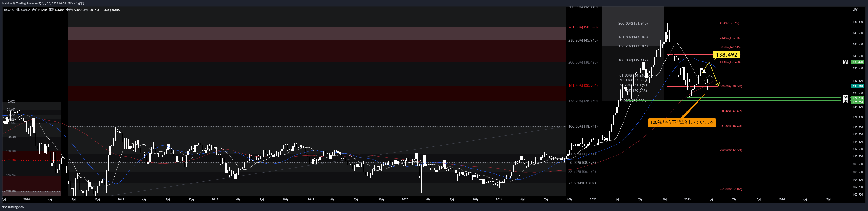Click the yellow 138.492 price callout

pyautogui.click(x=726, y=54)
